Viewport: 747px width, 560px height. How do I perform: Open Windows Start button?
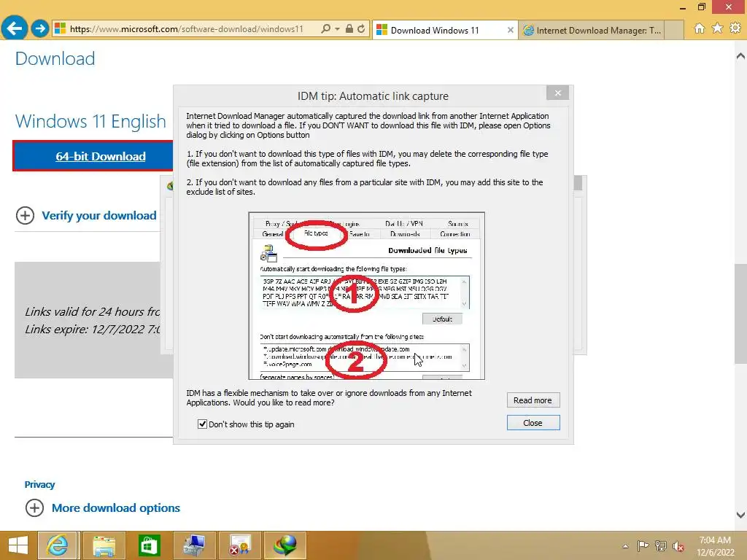click(x=18, y=545)
